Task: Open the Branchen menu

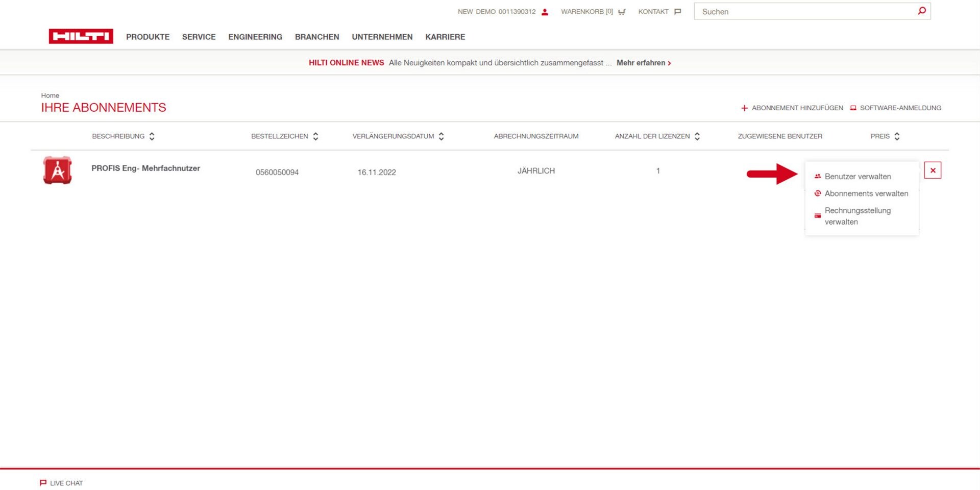Action: tap(317, 37)
